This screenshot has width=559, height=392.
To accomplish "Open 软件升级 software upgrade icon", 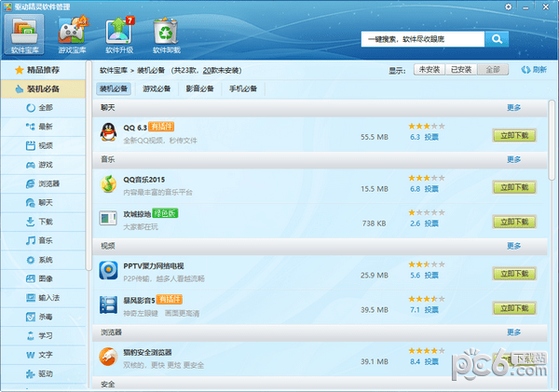I will 120,34.
